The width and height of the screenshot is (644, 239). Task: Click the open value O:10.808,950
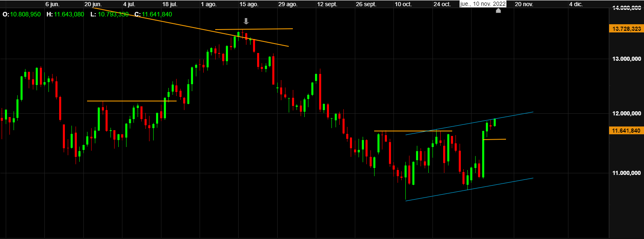tap(22, 14)
